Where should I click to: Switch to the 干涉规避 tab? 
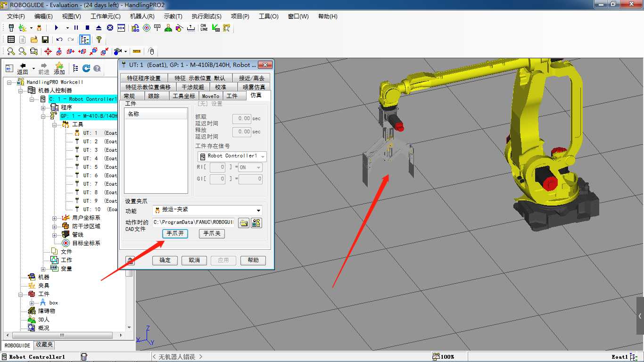click(193, 87)
